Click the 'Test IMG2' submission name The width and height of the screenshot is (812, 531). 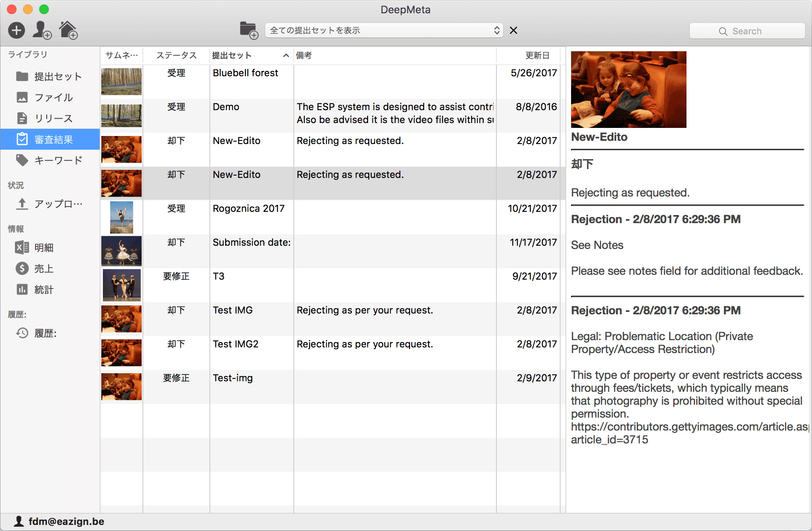tap(236, 344)
